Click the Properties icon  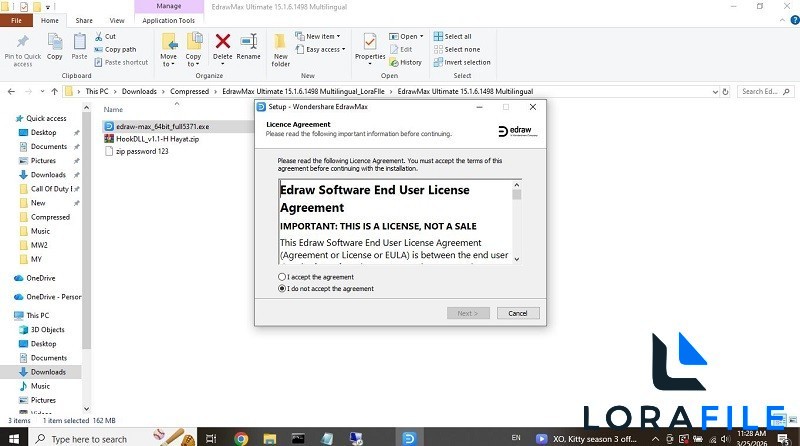point(370,42)
